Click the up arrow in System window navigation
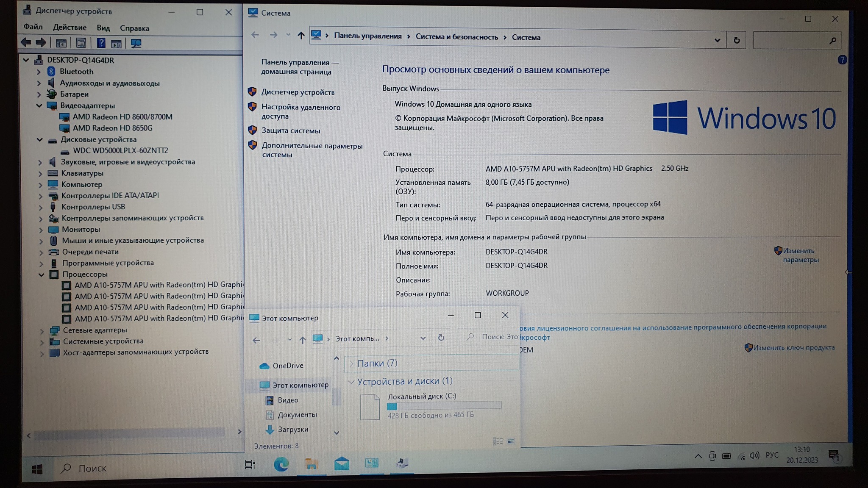 pyautogui.click(x=301, y=36)
